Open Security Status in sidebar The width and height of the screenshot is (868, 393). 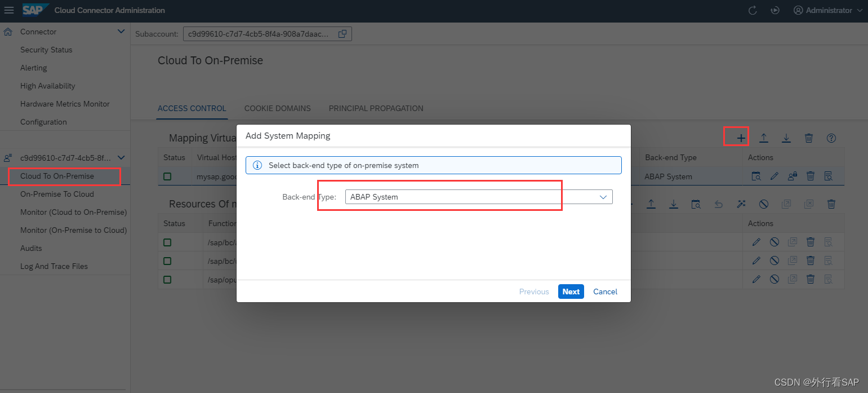[46, 50]
